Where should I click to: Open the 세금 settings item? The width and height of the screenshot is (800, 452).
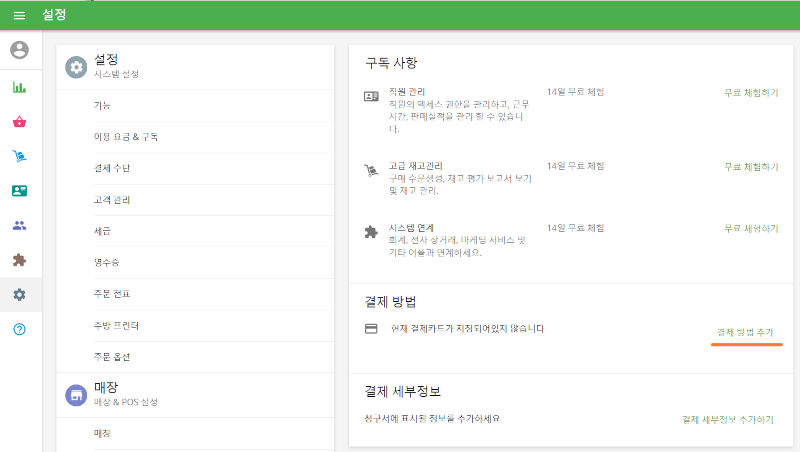pos(102,231)
